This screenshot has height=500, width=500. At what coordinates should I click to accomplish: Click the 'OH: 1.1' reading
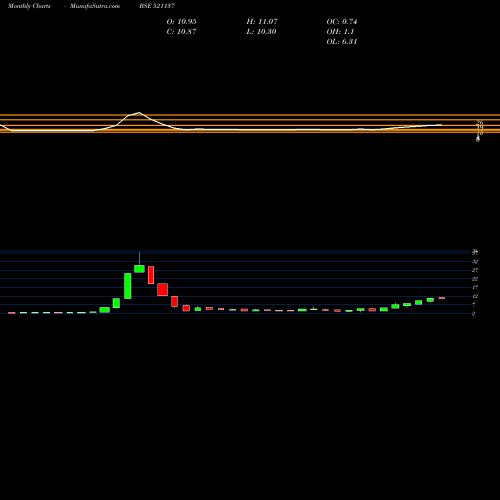pyautogui.click(x=340, y=32)
